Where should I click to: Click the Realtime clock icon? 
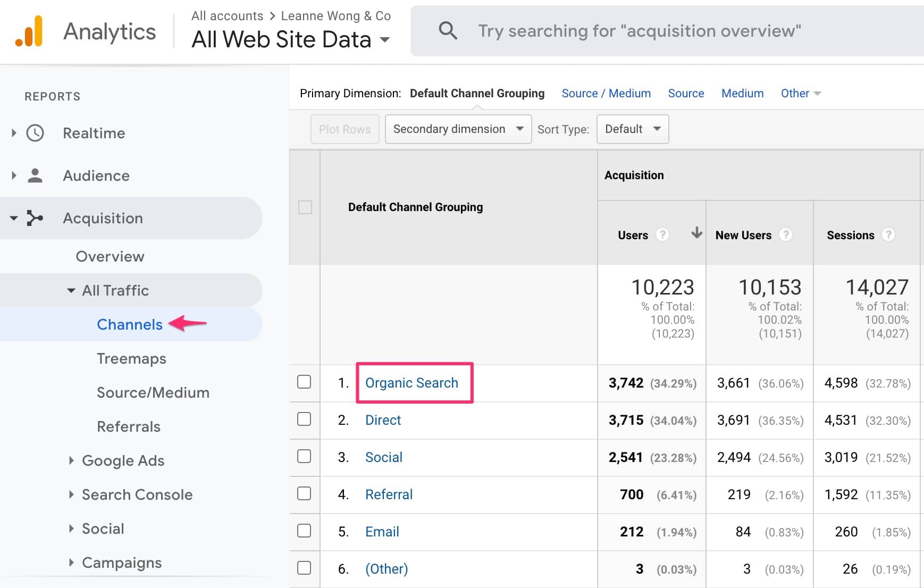coord(35,133)
